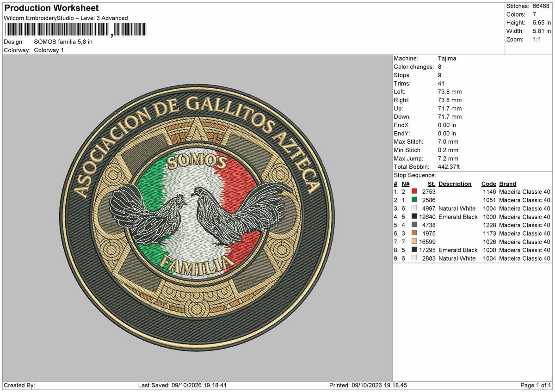Select the Stops value "9"

[x=439, y=75]
